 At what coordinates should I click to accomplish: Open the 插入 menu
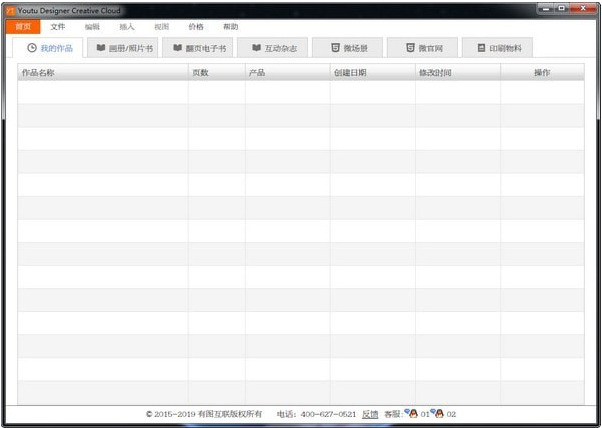127,26
